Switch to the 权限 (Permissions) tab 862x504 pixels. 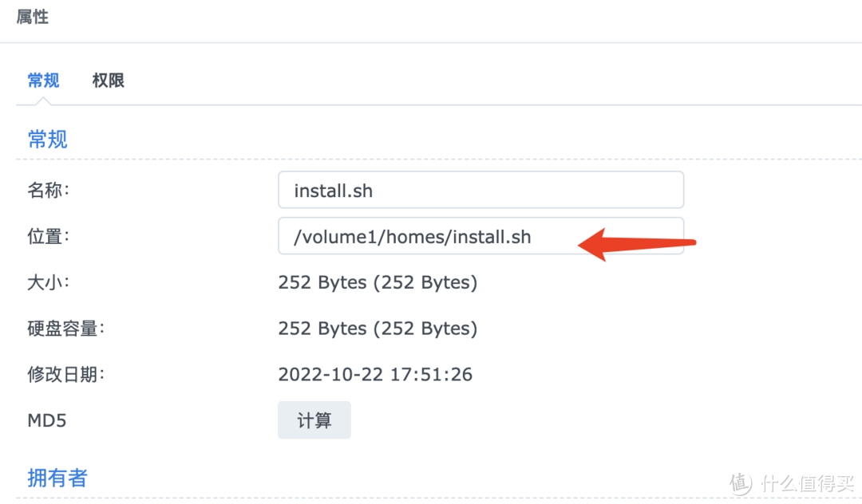[x=109, y=80]
